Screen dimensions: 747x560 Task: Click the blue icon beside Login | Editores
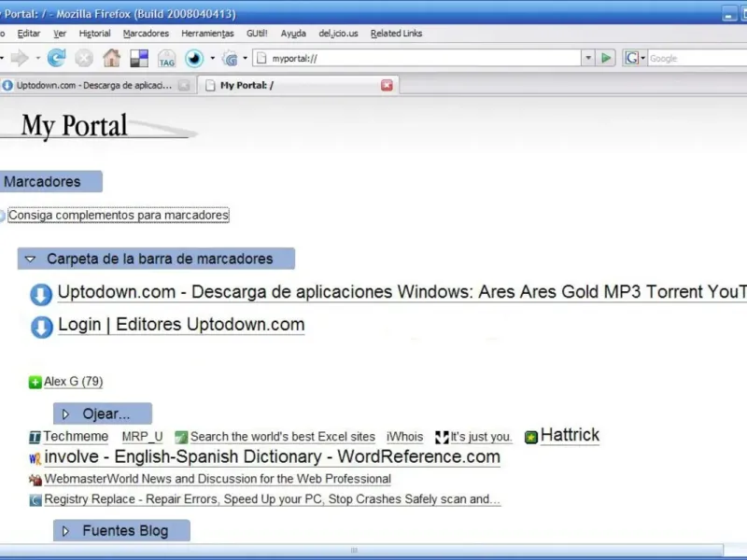41,328
